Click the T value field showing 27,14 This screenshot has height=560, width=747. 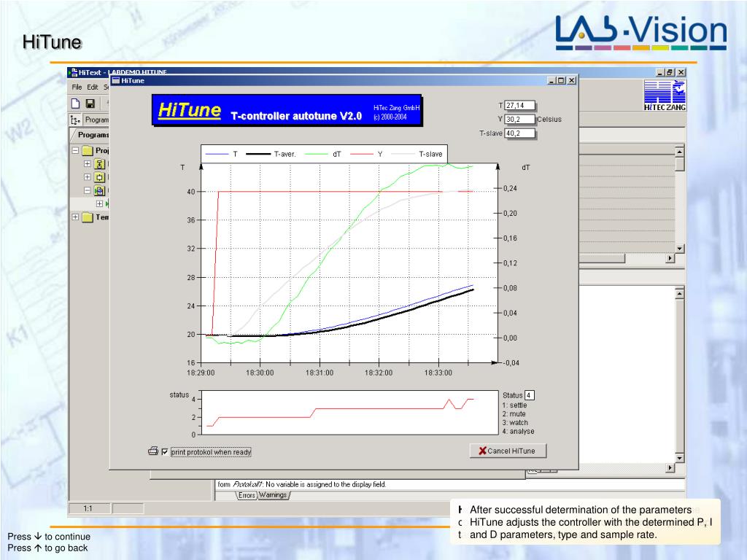[519, 105]
